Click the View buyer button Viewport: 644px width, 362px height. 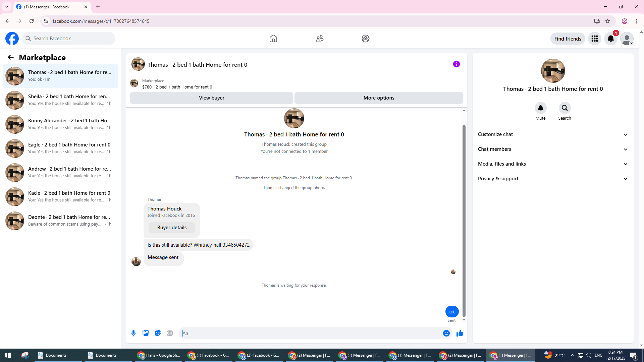(211, 98)
